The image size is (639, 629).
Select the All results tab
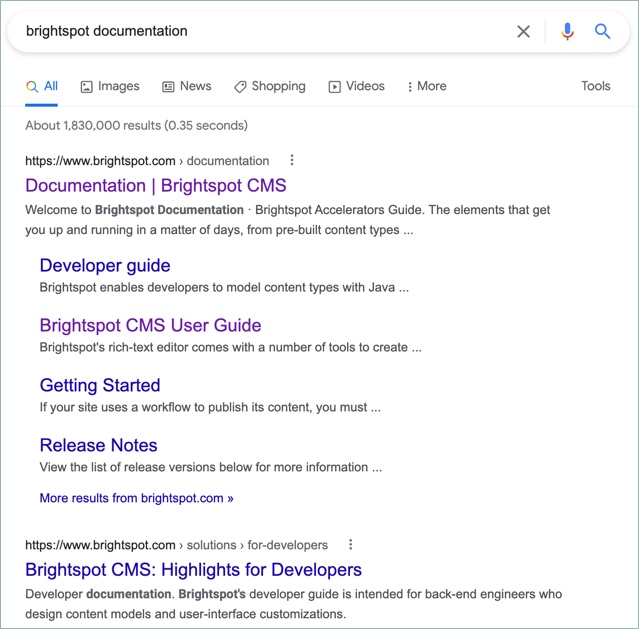(42, 86)
